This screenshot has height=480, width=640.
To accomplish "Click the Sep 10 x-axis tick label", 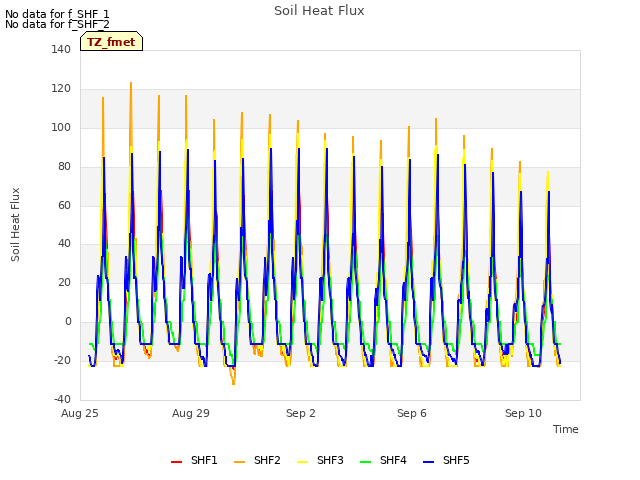I will point(523,413).
